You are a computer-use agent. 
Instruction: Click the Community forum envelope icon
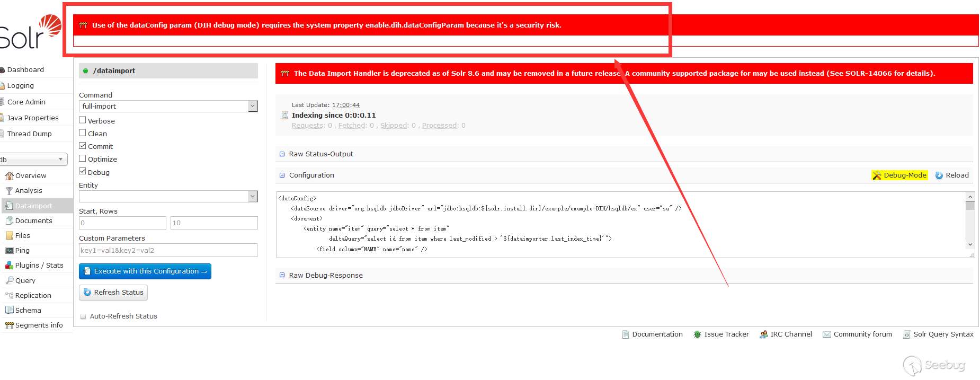[827, 334]
